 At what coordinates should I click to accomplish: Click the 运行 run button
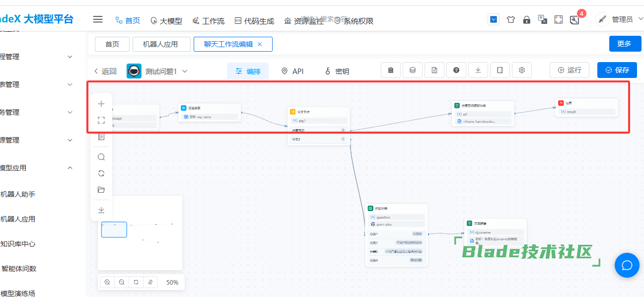(569, 71)
